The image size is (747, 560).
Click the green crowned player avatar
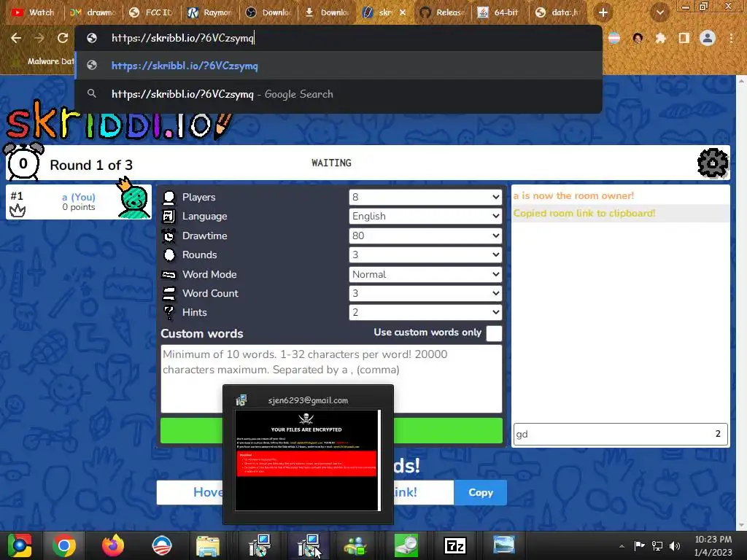coord(133,198)
